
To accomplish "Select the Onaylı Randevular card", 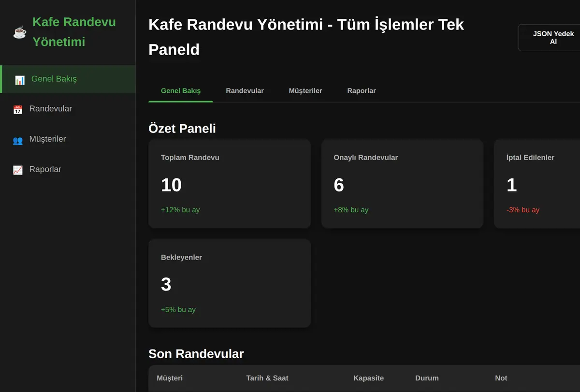I will 402,184.
